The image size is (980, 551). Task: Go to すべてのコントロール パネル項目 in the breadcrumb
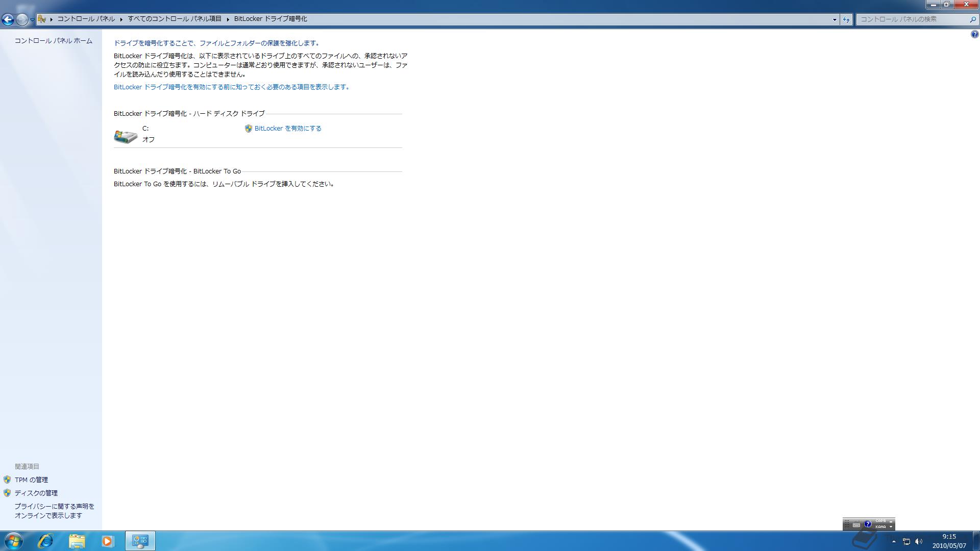[175, 19]
